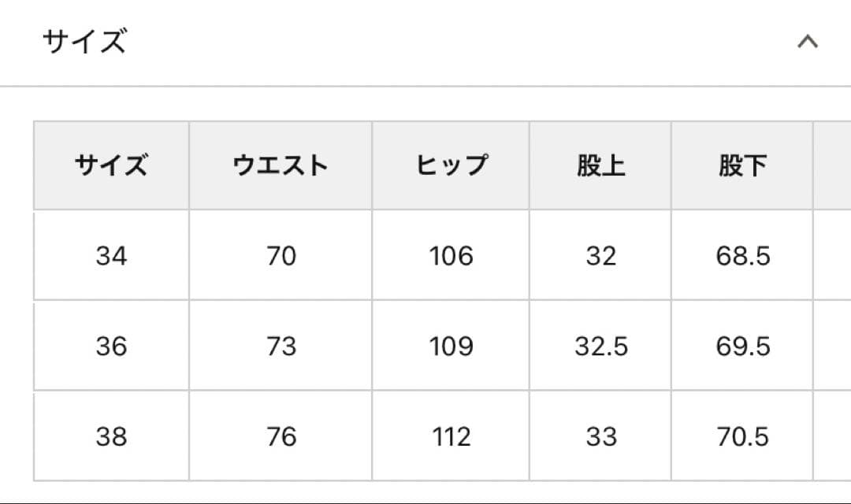Click the ウエスト column header

pos(279,165)
